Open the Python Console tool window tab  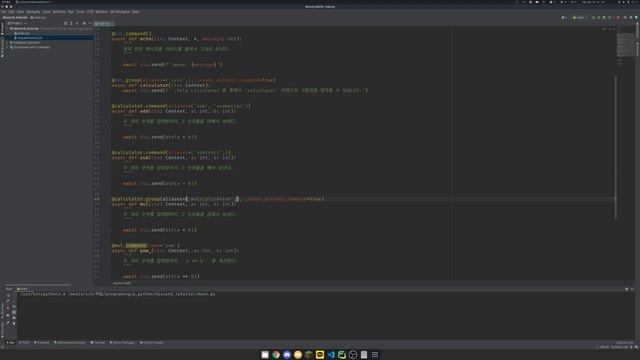pos(152,342)
